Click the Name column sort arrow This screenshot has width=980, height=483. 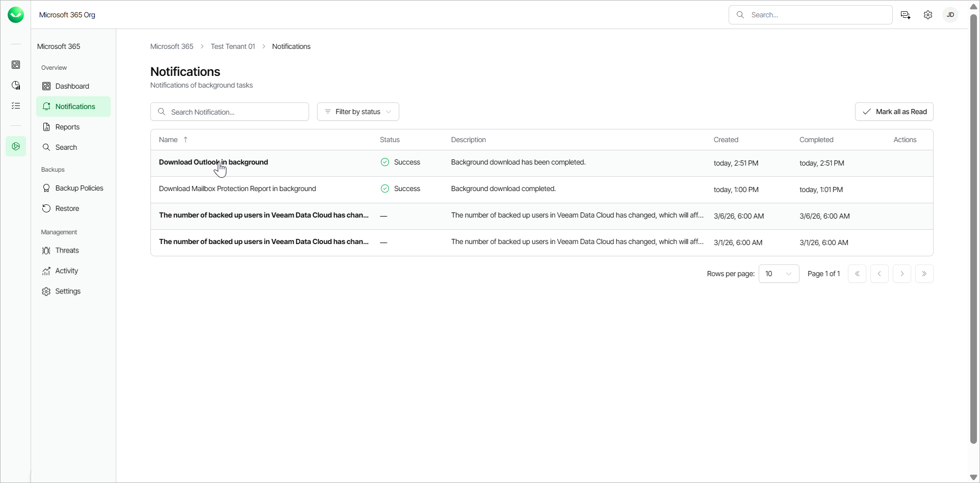[x=186, y=140]
